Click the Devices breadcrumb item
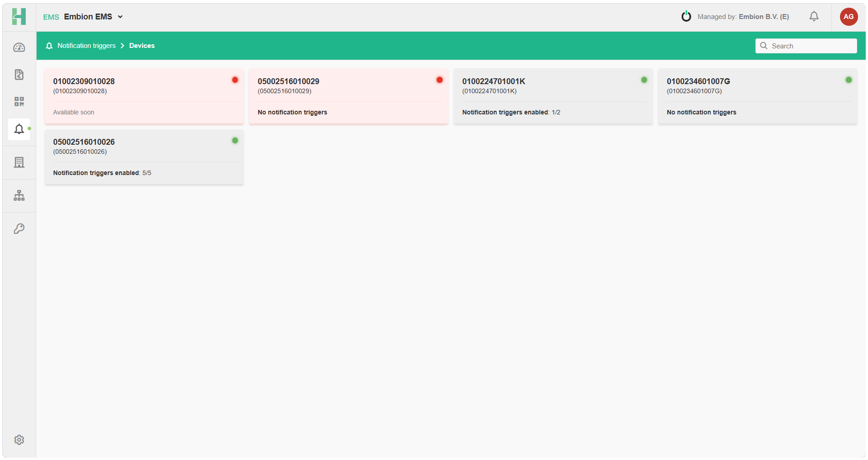 pos(142,46)
